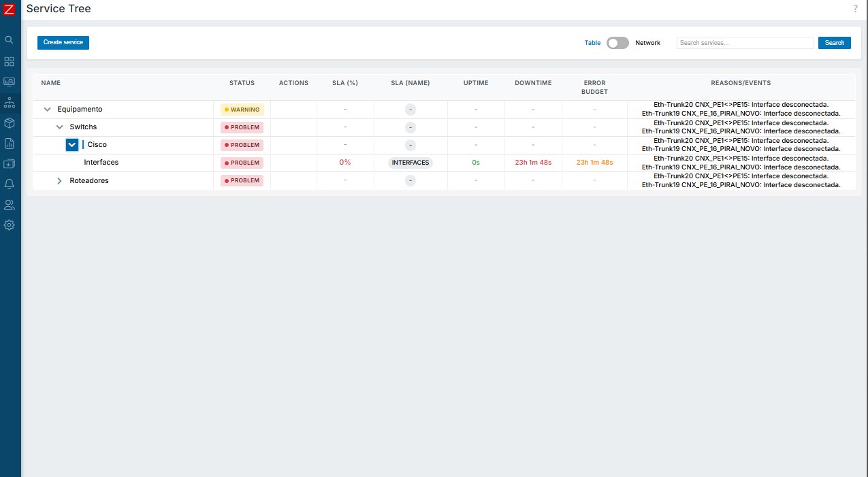Image resolution: width=868 pixels, height=477 pixels.
Task: Click the WARNING status badge for Equipamento
Action: click(242, 110)
